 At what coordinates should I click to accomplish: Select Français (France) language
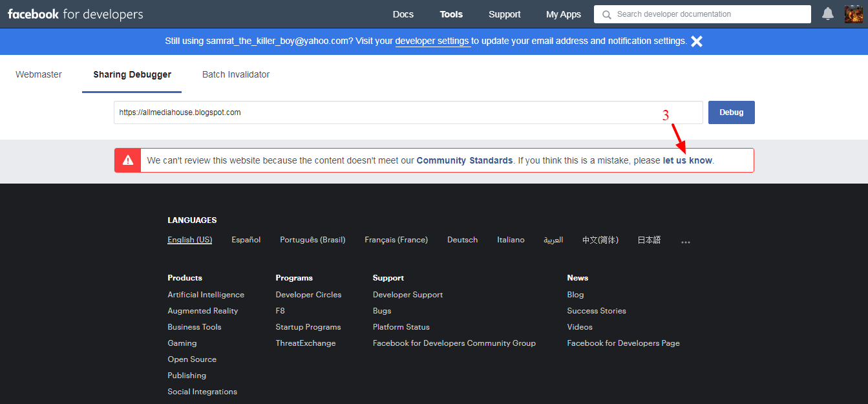click(396, 240)
